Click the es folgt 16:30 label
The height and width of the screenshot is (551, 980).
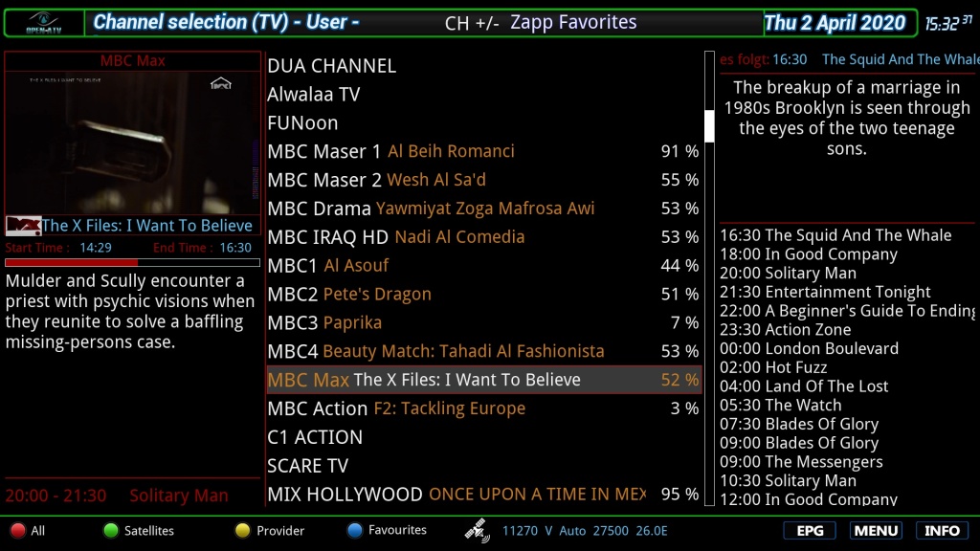tap(763, 59)
